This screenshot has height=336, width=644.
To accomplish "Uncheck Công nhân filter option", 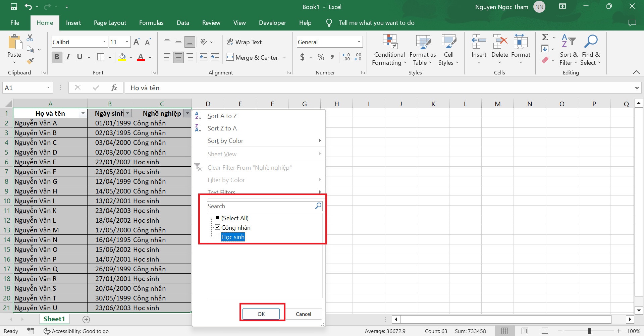I will (x=217, y=227).
